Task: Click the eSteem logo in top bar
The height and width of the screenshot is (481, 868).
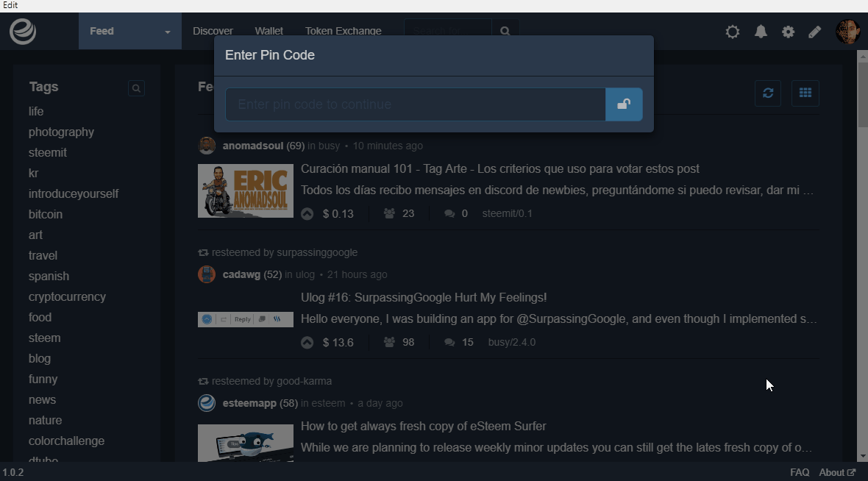Action: (23, 31)
